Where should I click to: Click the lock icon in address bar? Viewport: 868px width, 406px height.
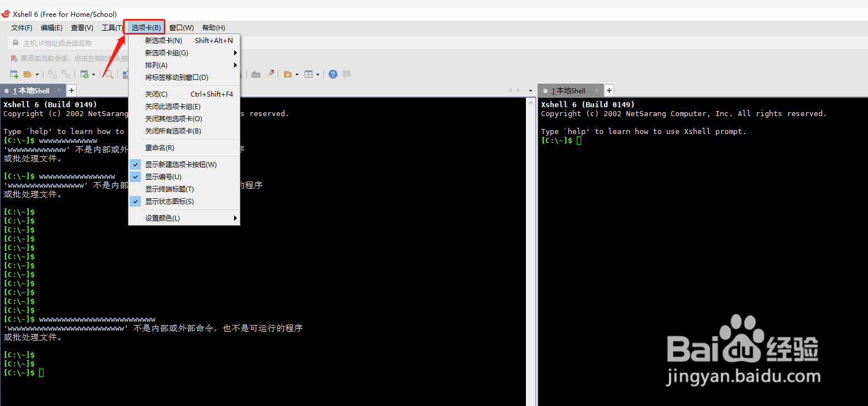pyautogui.click(x=16, y=43)
